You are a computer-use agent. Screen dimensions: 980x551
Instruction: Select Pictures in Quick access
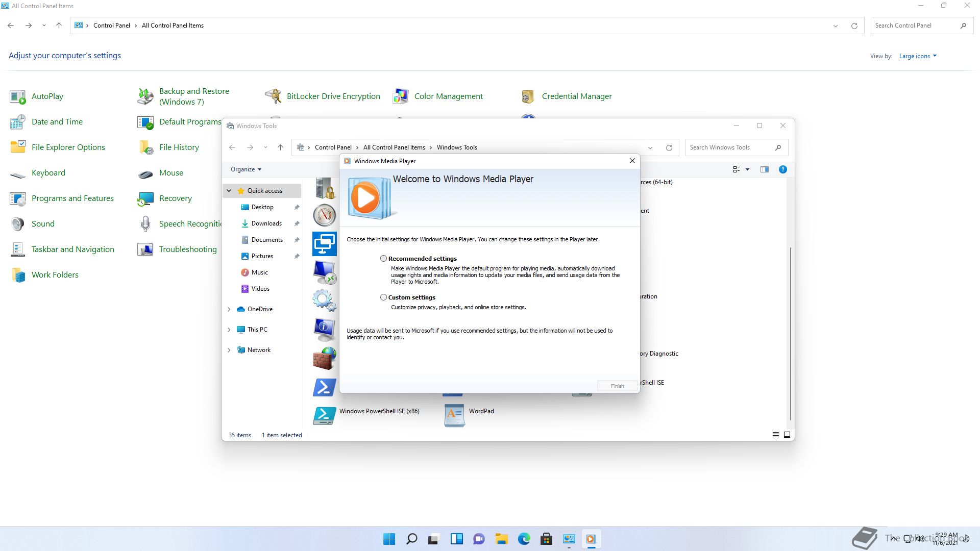(262, 256)
